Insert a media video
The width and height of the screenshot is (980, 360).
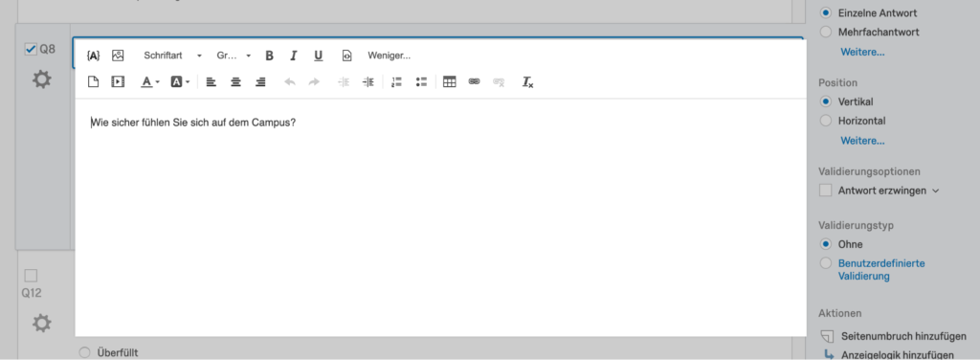(x=118, y=82)
